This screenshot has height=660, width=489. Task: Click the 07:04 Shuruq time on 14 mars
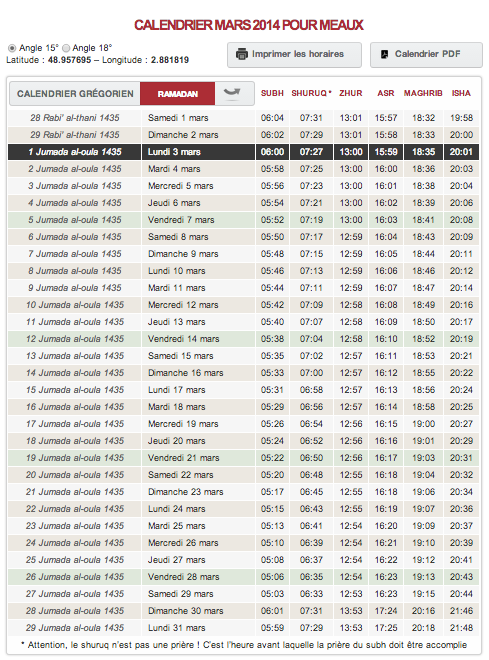pos(311,339)
